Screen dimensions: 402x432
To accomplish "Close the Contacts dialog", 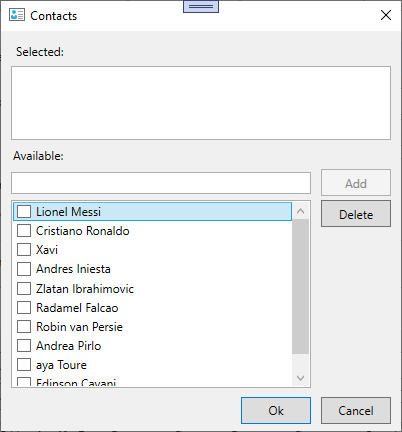I will (x=386, y=15).
